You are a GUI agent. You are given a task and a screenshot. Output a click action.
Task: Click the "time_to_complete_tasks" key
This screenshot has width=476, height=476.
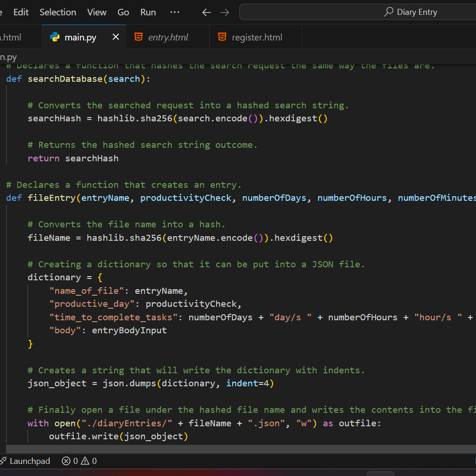[x=113, y=317]
